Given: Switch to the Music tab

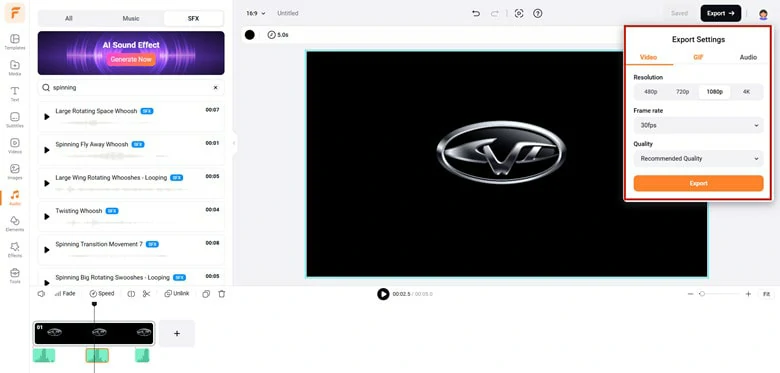Looking at the screenshot, I should coord(131,18).
